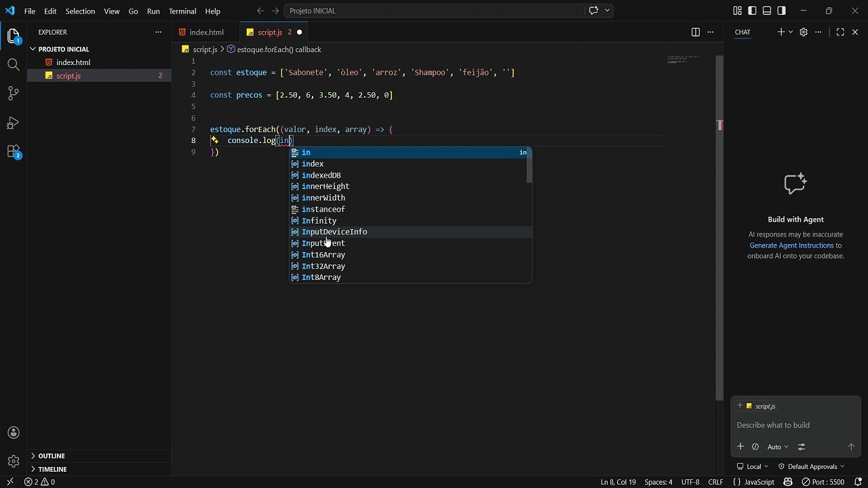
Task: Open the File menu
Action: [30, 11]
